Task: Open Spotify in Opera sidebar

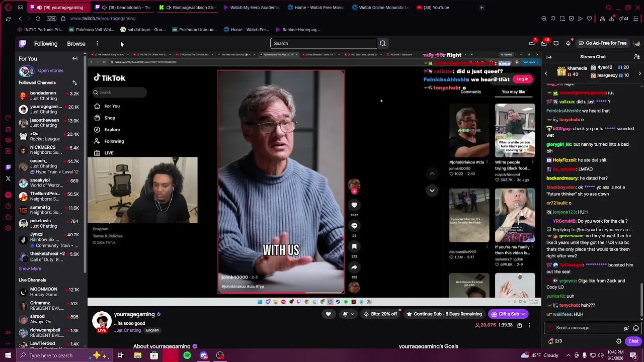Action: tap(8, 195)
